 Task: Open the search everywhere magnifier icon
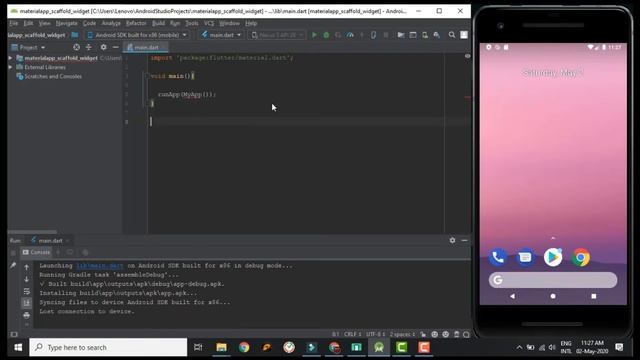tap(452, 35)
